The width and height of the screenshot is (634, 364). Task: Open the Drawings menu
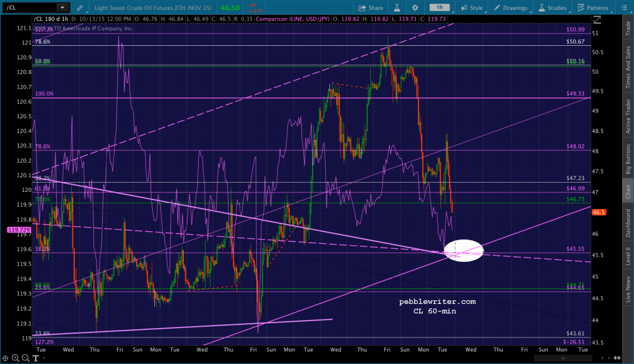[x=511, y=7]
